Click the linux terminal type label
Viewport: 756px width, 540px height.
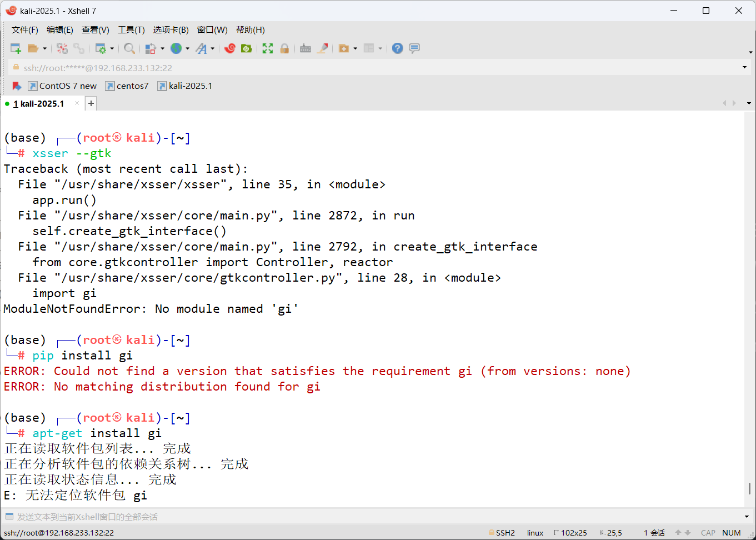[x=535, y=533]
